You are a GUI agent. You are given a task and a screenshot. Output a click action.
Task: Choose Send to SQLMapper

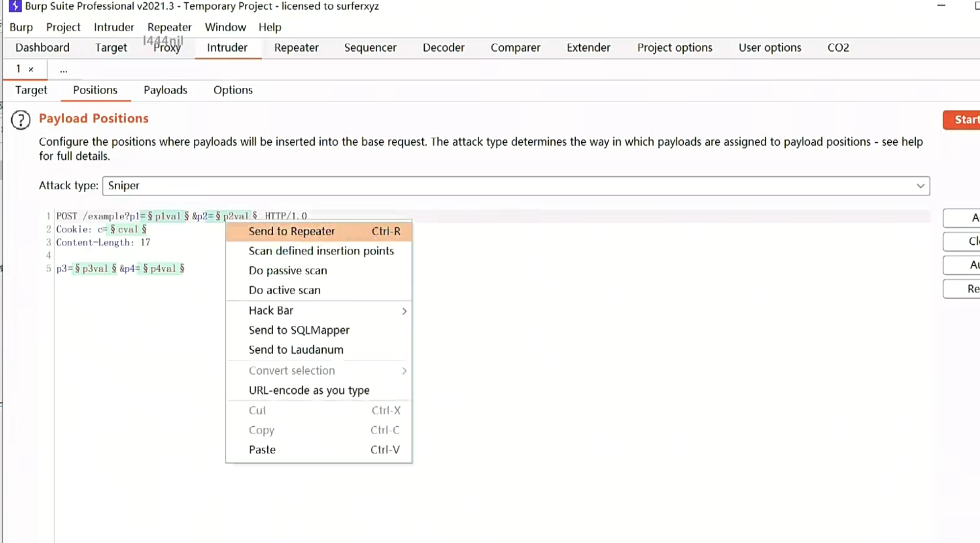pyautogui.click(x=299, y=330)
